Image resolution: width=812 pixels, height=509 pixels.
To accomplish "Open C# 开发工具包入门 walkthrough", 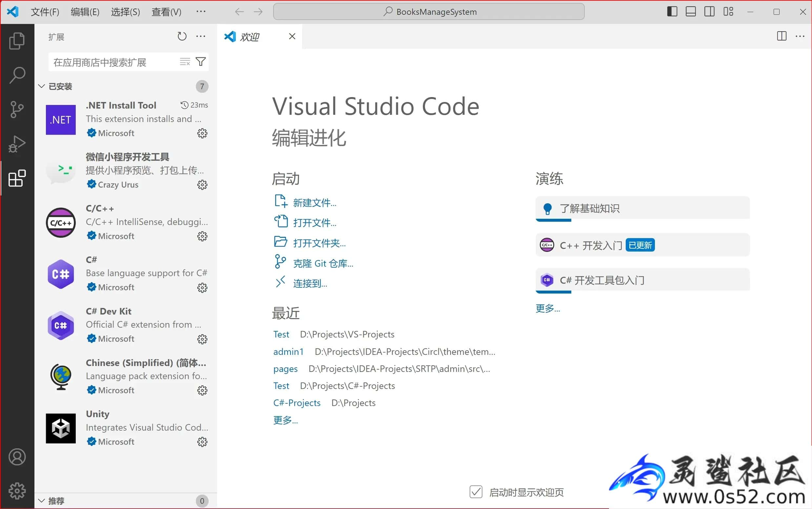I will pyautogui.click(x=642, y=280).
